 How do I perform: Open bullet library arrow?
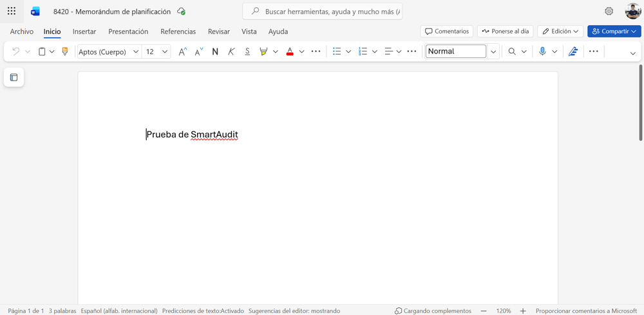click(x=348, y=52)
